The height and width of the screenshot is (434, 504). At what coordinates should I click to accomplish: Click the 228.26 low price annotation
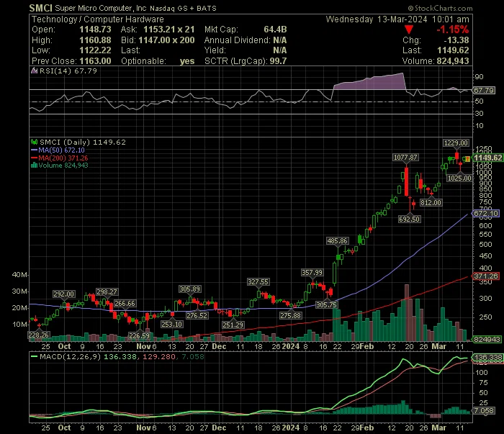(39, 335)
